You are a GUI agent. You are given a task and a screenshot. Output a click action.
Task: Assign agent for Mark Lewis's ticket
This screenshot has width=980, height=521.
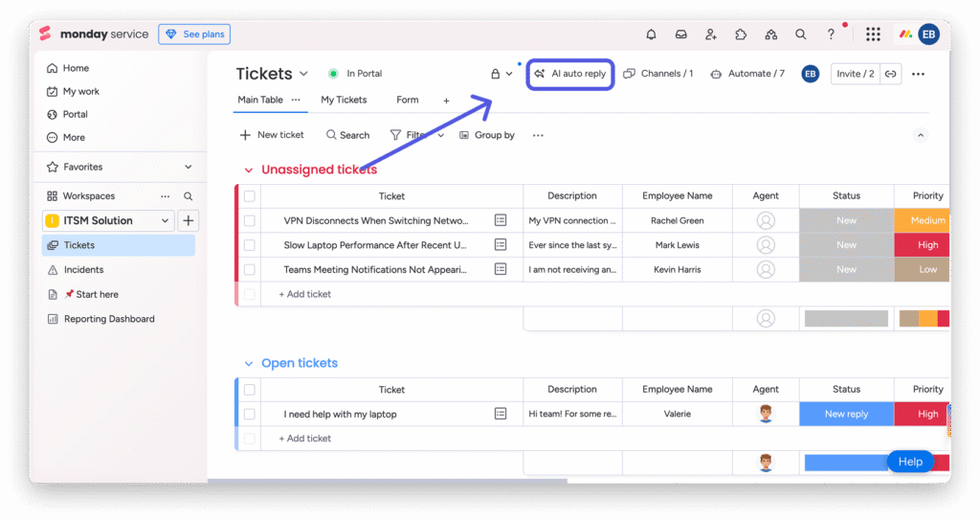[x=766, y=244]
